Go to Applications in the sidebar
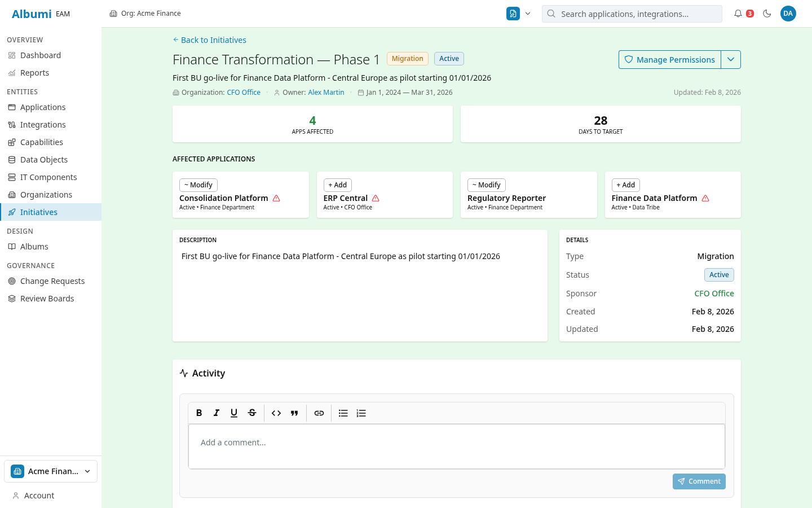812x508 pixels. tap(43, 107)
